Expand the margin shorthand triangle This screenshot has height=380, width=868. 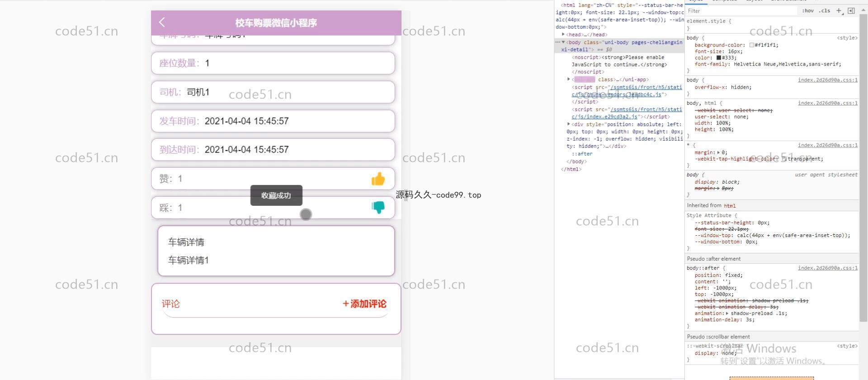coord(718,152)
